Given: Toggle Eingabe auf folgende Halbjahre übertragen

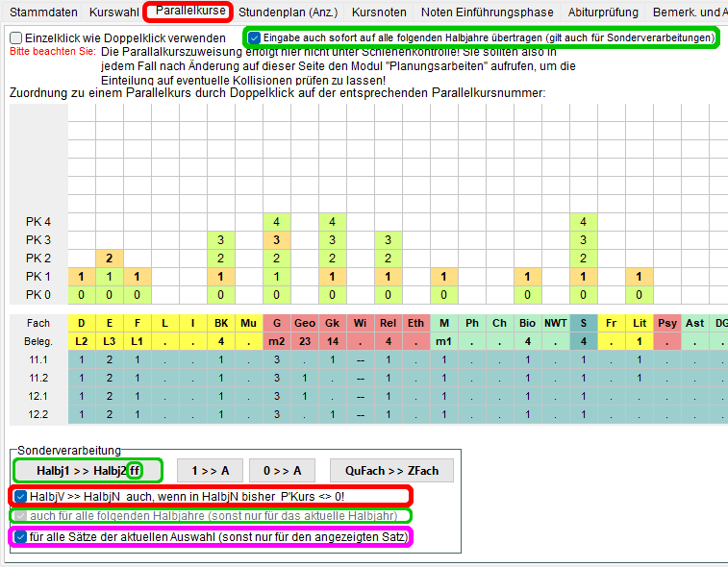Looking at the screenshot, I should pos(254,37).
